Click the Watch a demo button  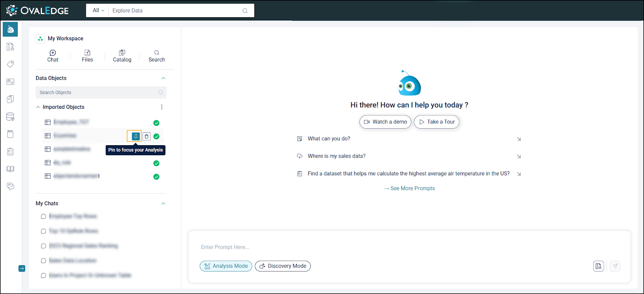[385, 122]
